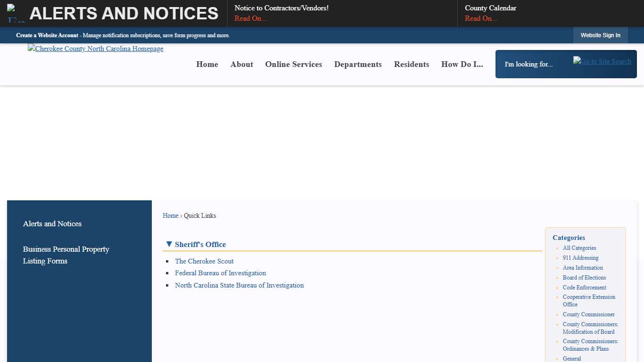Select the 911 Addressing category

tap(580, 258)
